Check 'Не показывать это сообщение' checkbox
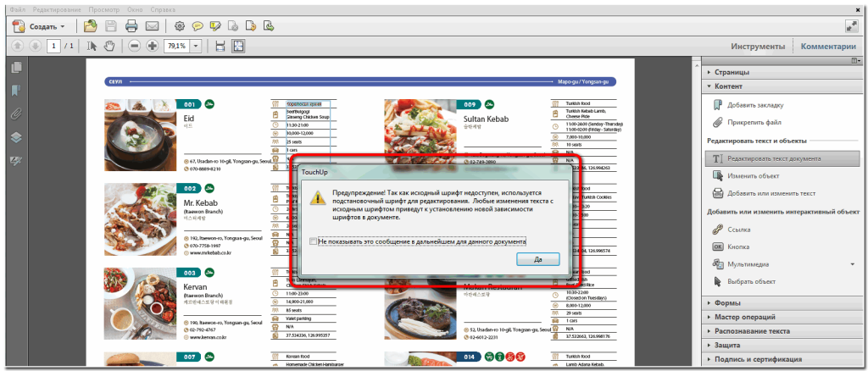The height and width of the screenshot is (371, 868). [x=314, y=241]
